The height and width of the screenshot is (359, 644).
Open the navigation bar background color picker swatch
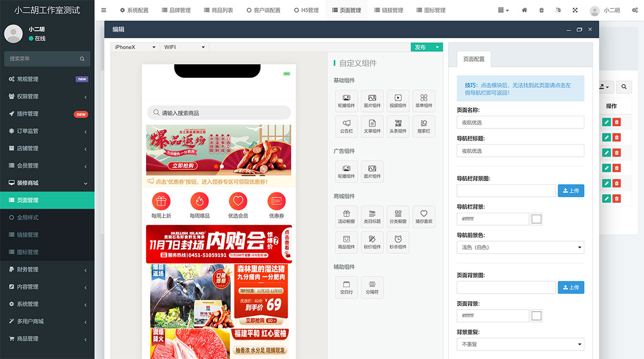(536, 218)
